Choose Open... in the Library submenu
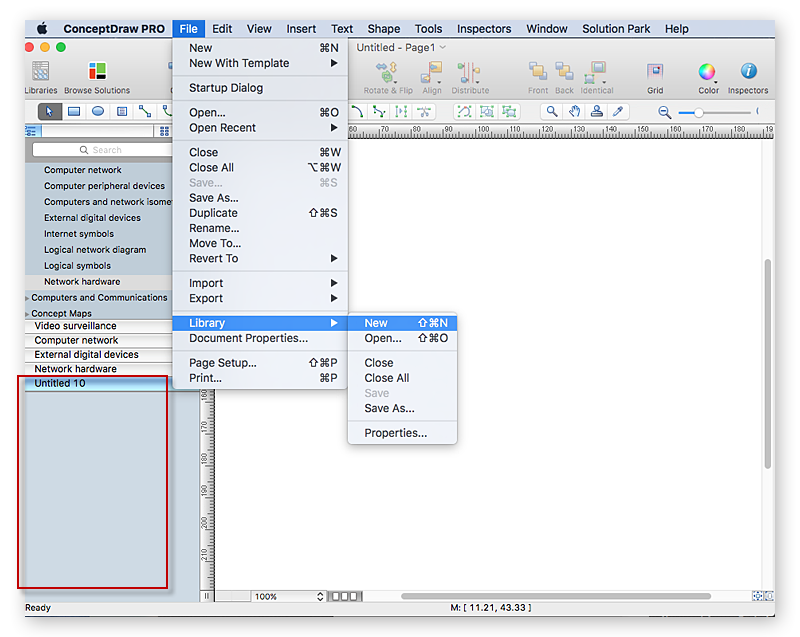The height and width of the screenshot is (637, 800). point(403,338)
